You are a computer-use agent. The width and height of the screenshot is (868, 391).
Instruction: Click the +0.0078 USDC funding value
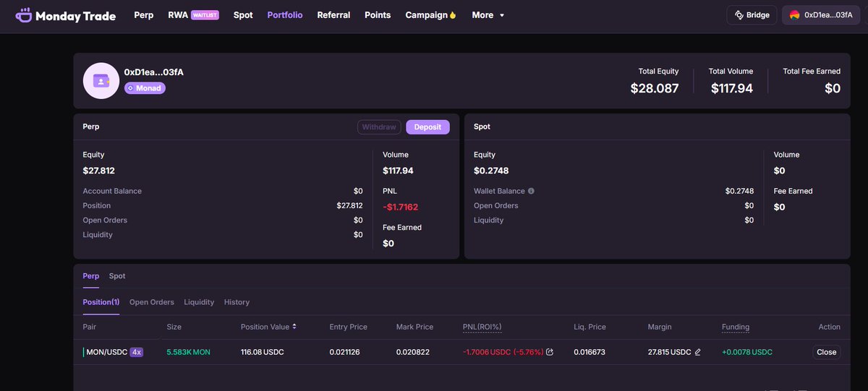[x=747, y=352]
